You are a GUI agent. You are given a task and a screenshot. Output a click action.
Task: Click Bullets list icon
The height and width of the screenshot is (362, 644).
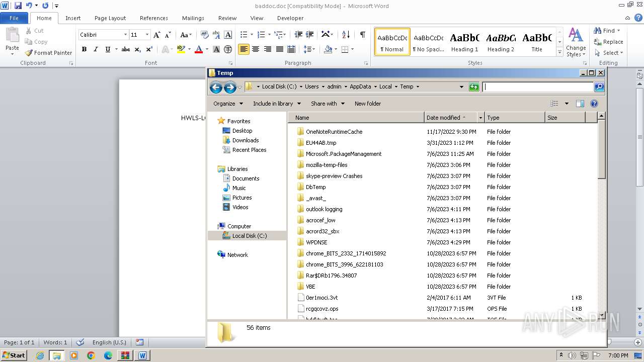(x=244, y=35)
